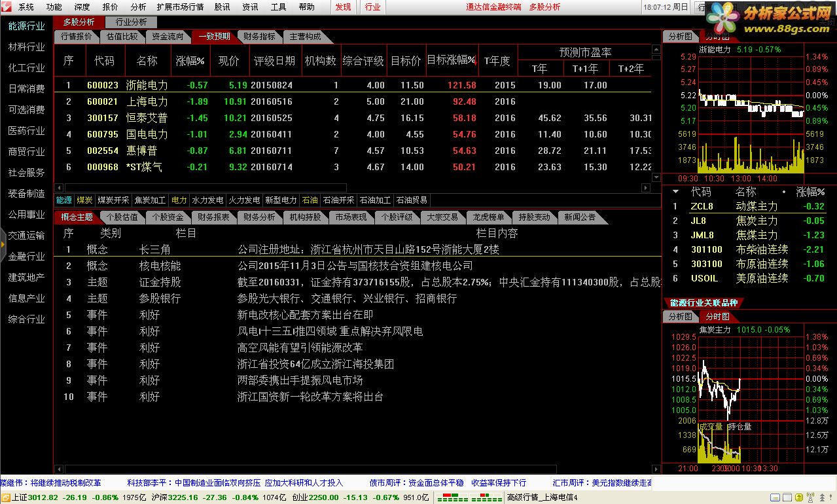This screenshot has width=837, height=504.
Task: Click the 新型电力 sub-sector tag
Action: click(281, 200)
